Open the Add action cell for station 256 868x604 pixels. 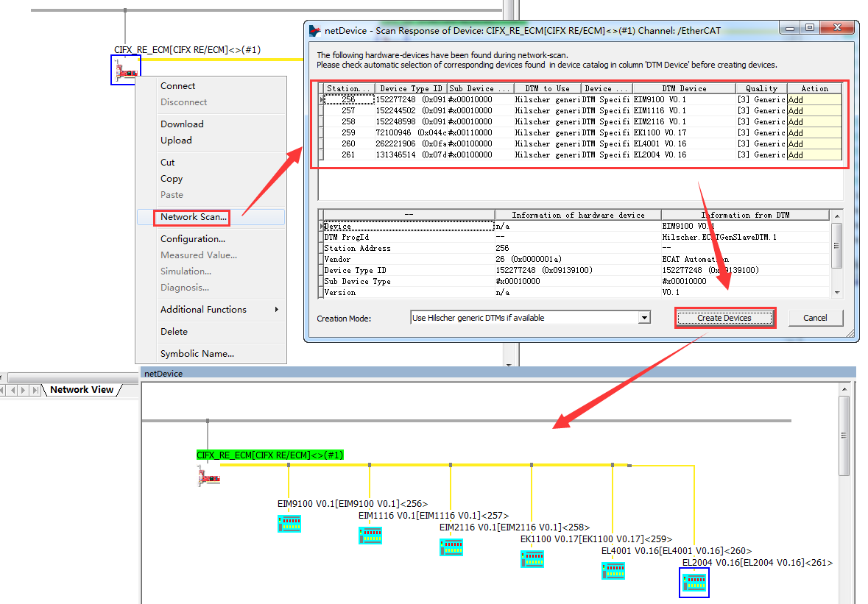(814, 99)
